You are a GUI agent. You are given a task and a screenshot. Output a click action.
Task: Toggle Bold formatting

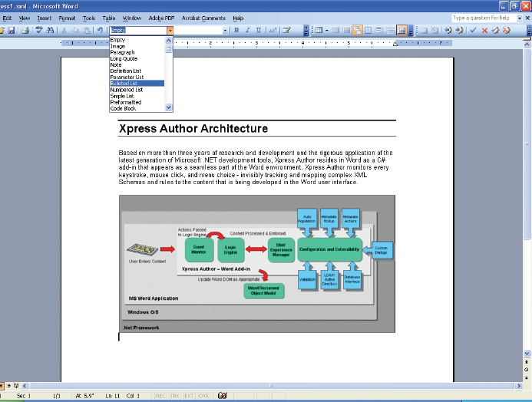pos(236,31)
